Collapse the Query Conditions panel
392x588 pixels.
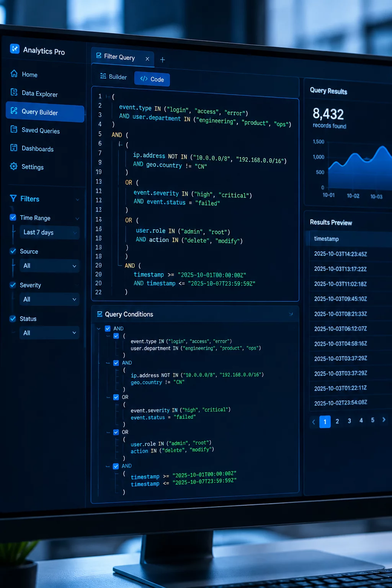click(x=291, y=314)
